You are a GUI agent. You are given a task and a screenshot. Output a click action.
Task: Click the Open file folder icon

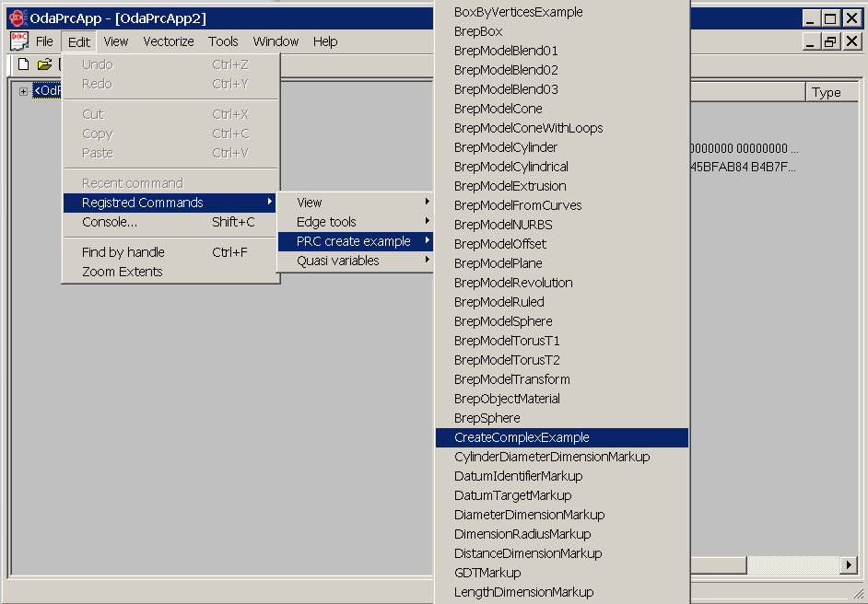(x=44, y=64)
